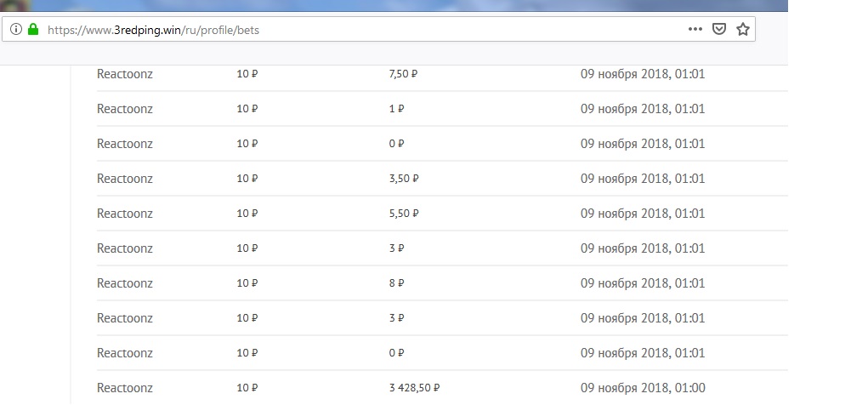Image resolution: width=868 pixels, height=405 pixels.
Task: Select the 1 ₽ win amount
Action: 395,109
